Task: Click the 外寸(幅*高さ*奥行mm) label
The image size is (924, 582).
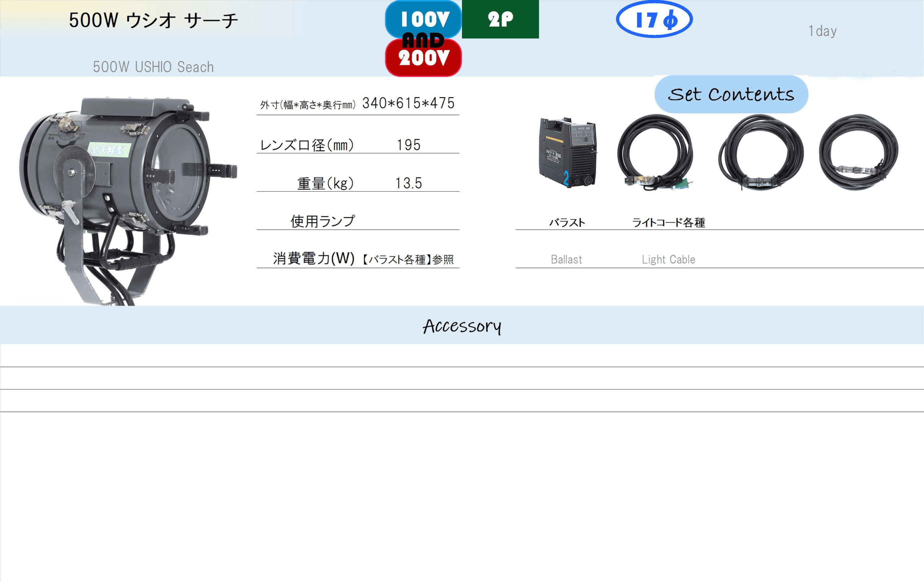Action: [x=308, y=105]
